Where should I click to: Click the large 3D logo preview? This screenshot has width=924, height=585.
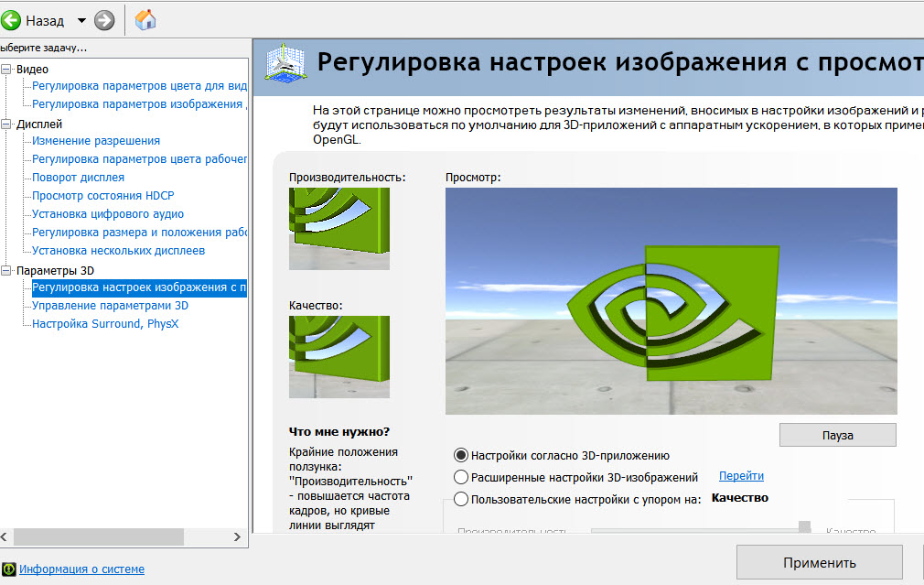pos(672,301)
